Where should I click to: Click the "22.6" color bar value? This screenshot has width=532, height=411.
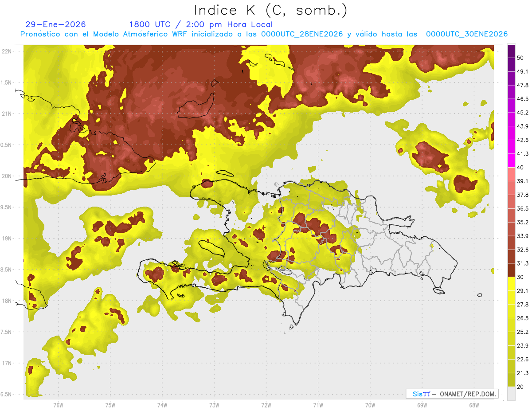pyautogui.click(x=523, y=360)
